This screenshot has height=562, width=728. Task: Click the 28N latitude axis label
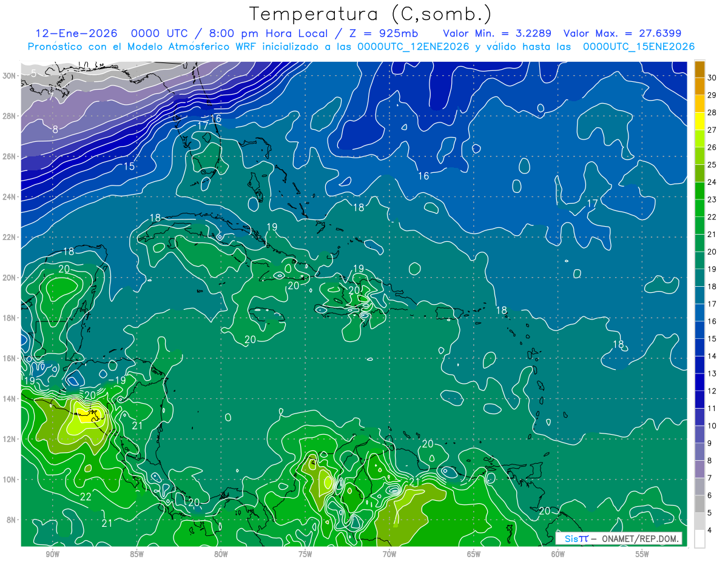10,116
